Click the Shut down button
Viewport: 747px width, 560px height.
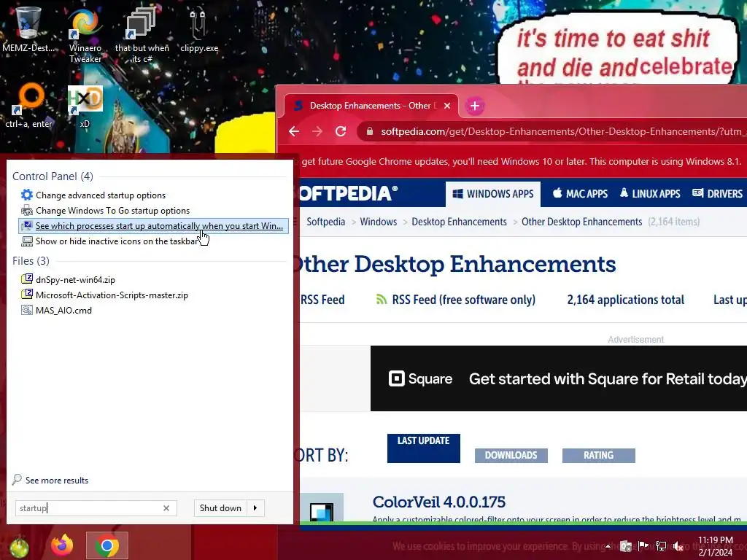(220, 508)
